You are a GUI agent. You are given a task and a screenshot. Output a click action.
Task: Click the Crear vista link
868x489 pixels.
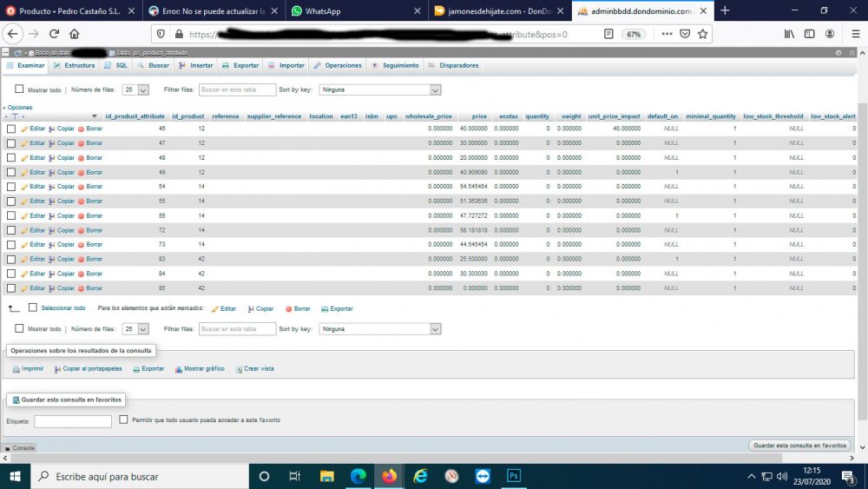click(x=259, y=369)
